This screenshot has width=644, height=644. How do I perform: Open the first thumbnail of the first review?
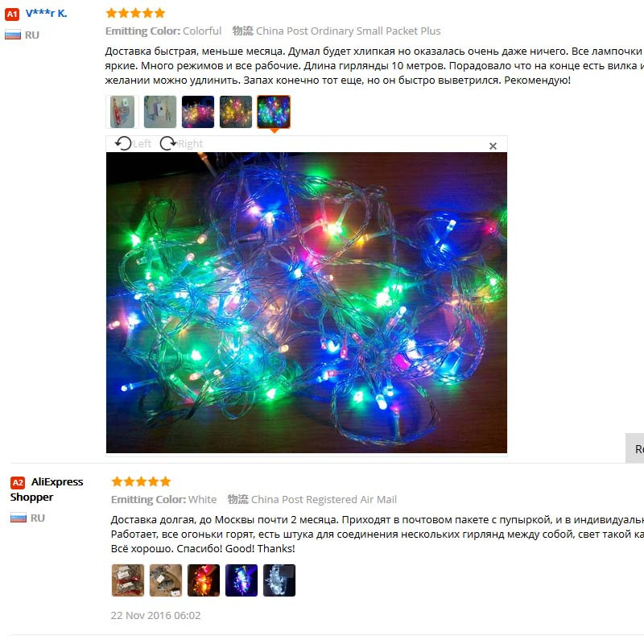122,112
